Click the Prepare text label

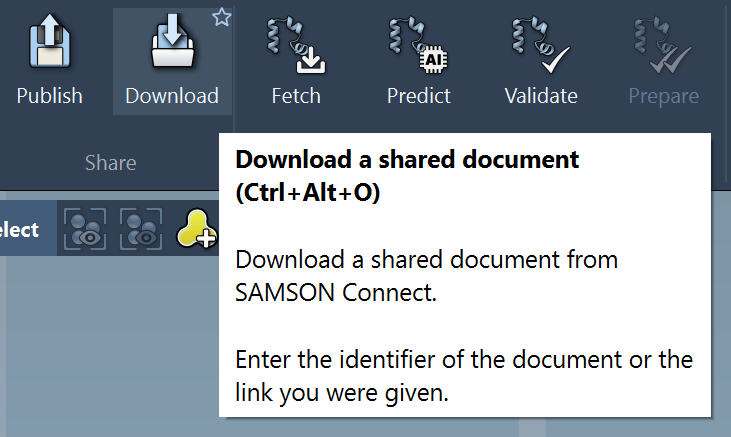point(663,97)
